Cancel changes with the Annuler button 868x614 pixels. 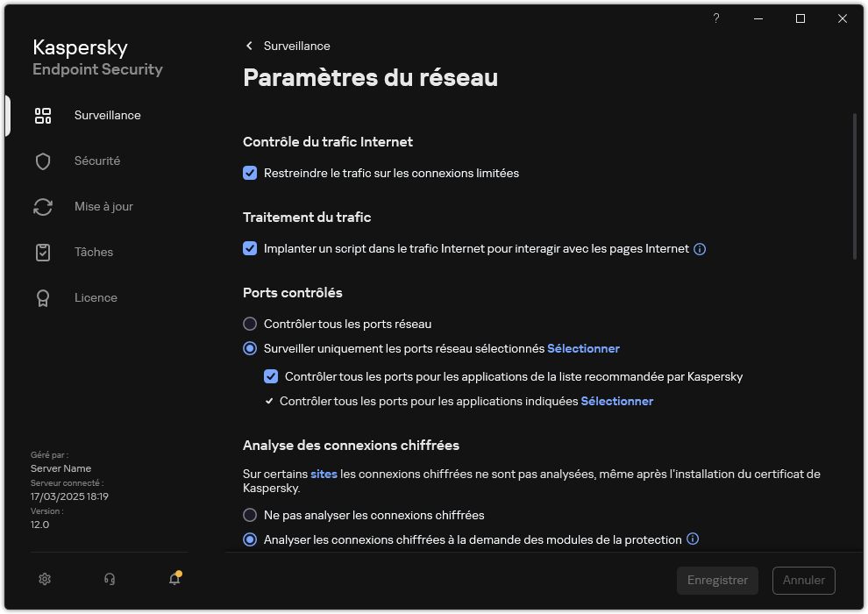click(803, 580)
